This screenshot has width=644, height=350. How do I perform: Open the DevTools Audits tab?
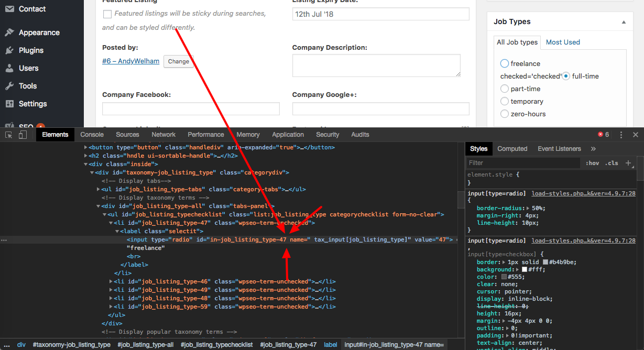360,135
